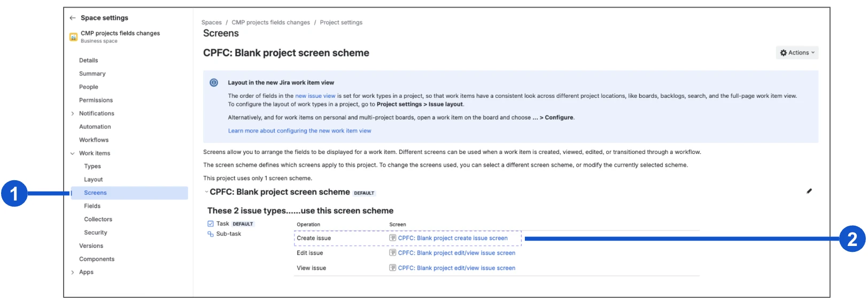Click the 'Sub-task' work type label
Viewport: 868px width, 308px height.
229,234
